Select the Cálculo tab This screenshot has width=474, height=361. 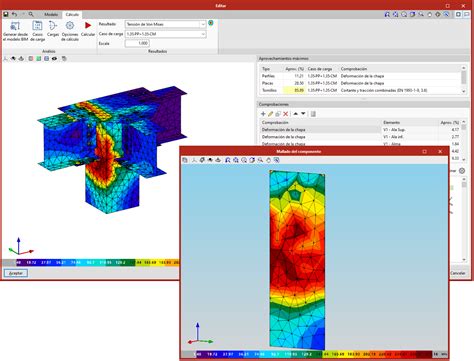click(x=72, y=14)
